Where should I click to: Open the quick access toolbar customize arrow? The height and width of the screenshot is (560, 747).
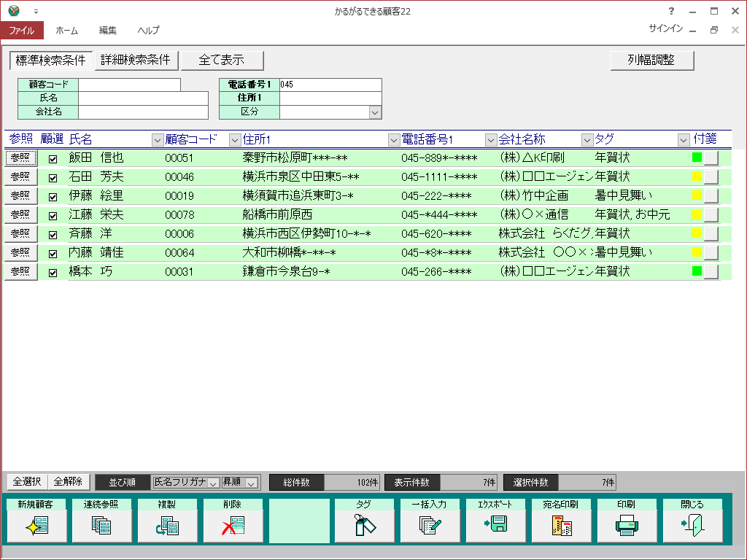pos(36,12)
